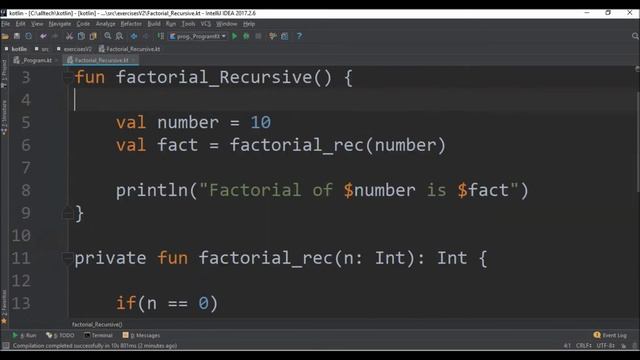
Task: Click the Copy toolbar icon
Action: [x=81, y=36]
